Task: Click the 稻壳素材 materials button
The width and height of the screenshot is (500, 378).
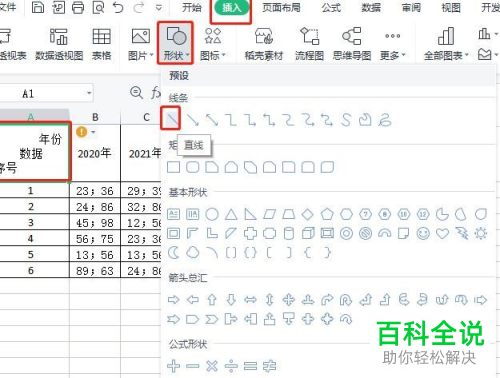Action: [264, 44]
